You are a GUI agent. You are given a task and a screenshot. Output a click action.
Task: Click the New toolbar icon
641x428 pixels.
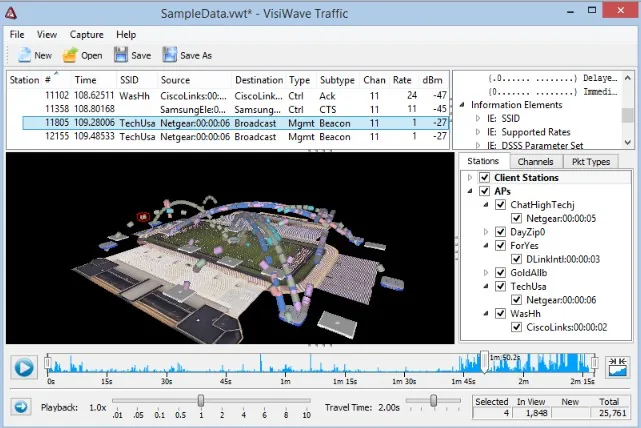coord(25,55)
